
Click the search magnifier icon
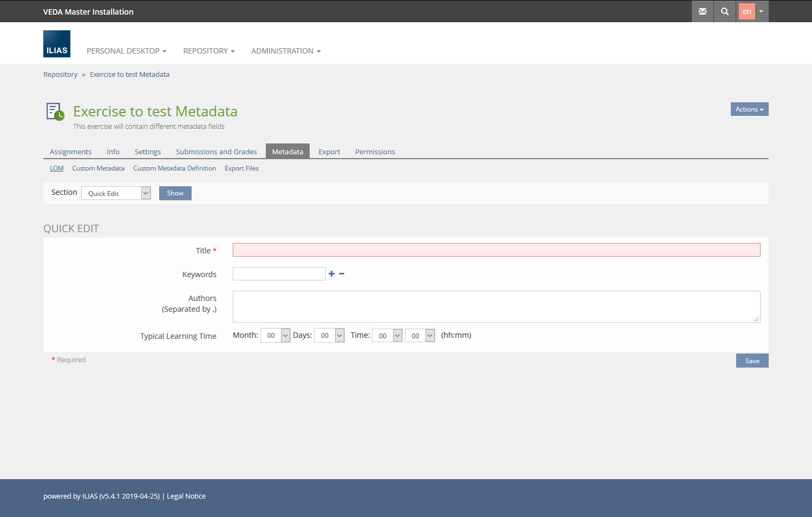pyautogui.click(x=724, y=11)
